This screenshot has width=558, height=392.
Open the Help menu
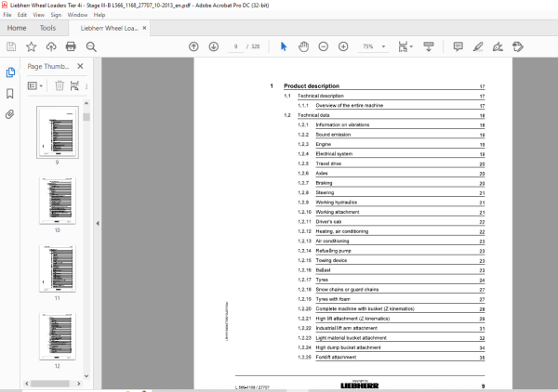point(100,15)
